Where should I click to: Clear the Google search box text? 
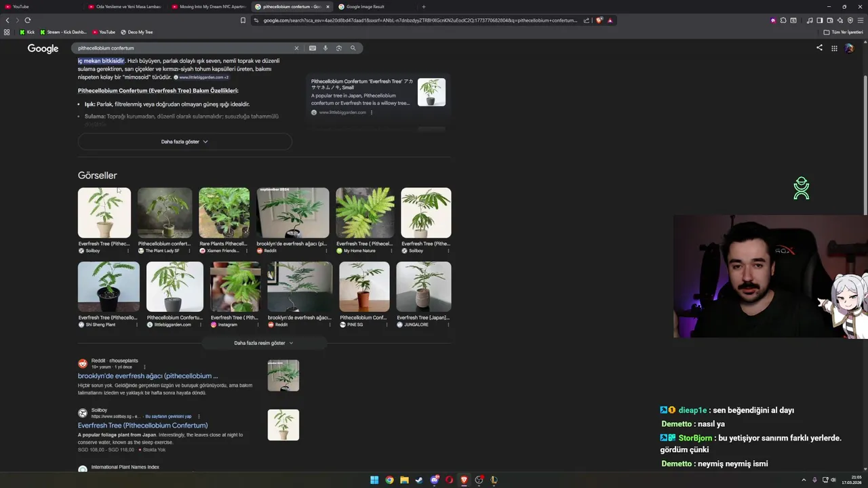296,48
